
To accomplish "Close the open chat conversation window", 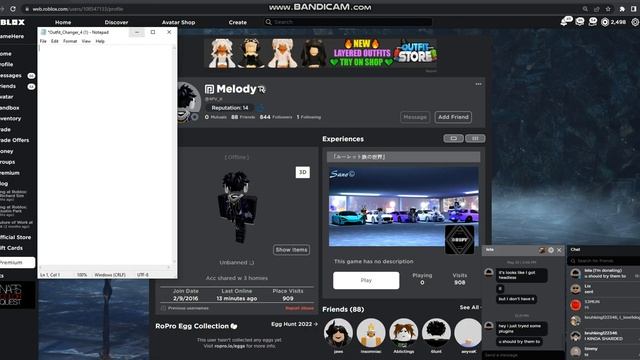I will [559, 250].
